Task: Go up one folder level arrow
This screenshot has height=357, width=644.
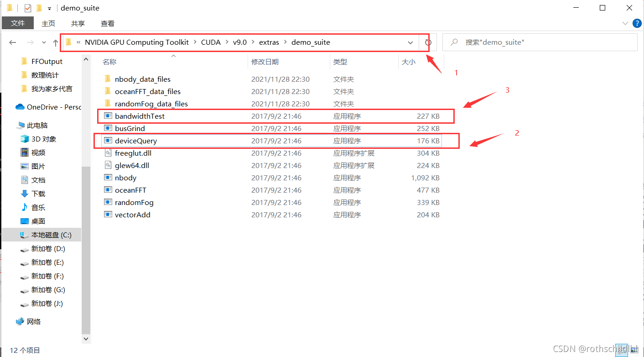Action: point(55,42)
